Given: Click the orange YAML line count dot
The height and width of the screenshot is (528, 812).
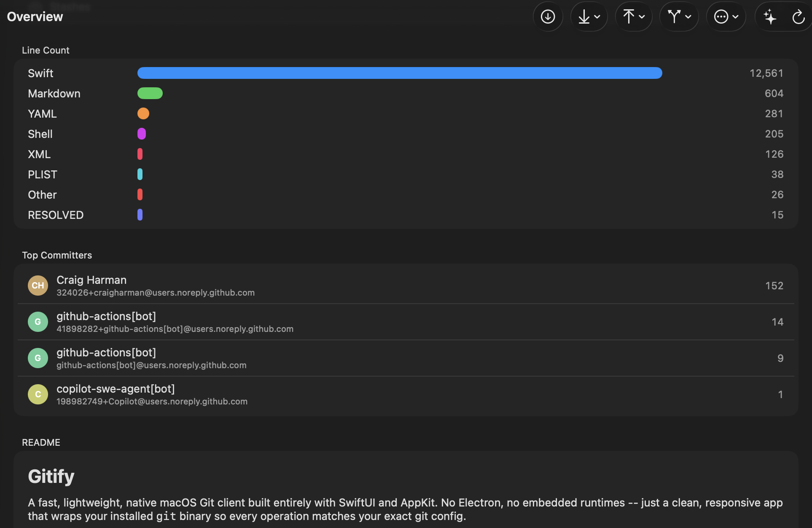Looking at the screenshot, I should tap(143, 113).
